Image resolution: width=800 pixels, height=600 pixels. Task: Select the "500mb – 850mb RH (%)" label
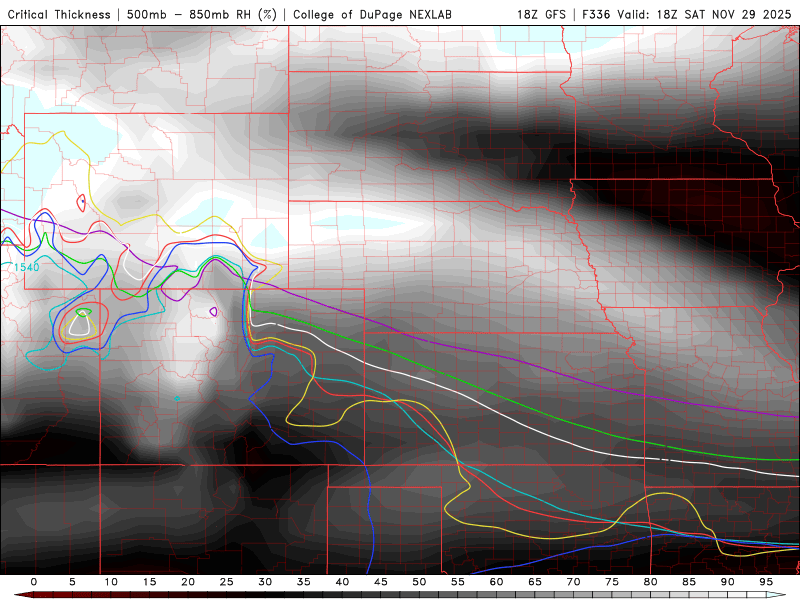tap(202, 14)
